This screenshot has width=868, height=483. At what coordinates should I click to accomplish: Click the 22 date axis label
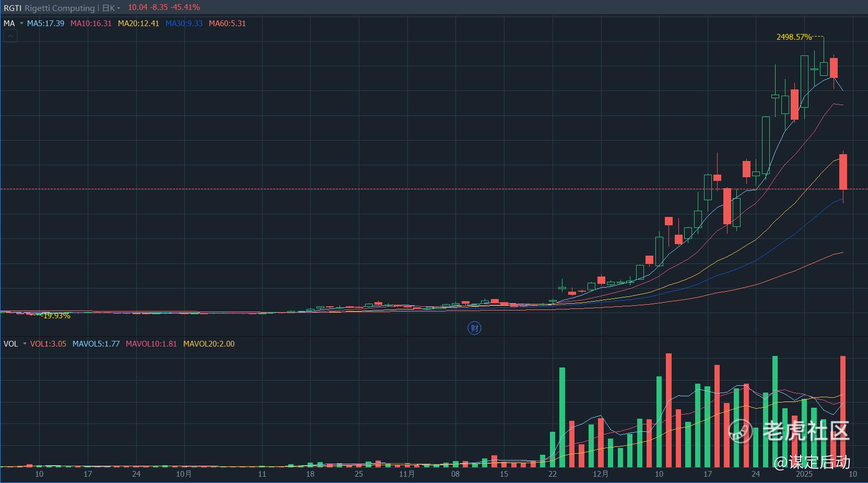click(x=553, y=474)
